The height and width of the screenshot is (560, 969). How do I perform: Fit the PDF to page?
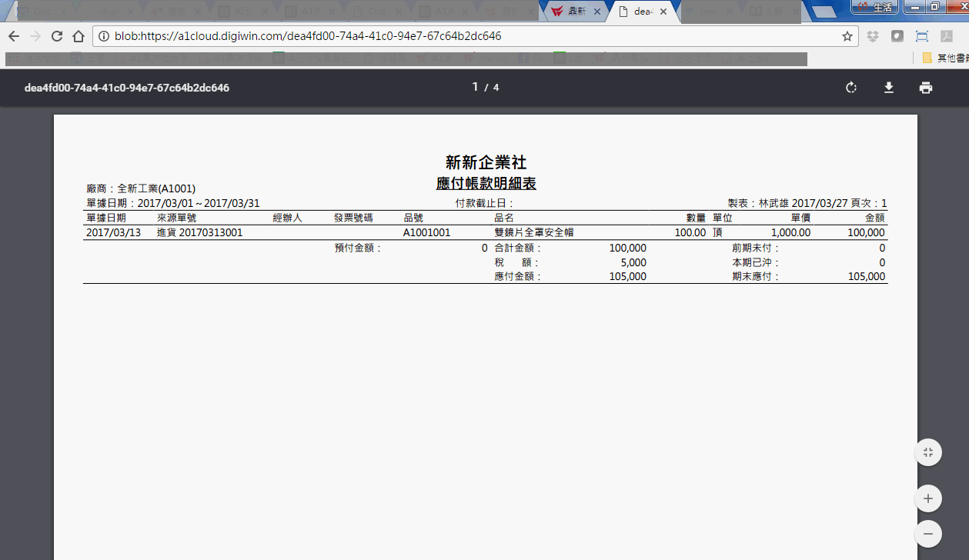(x=928, y=452)
